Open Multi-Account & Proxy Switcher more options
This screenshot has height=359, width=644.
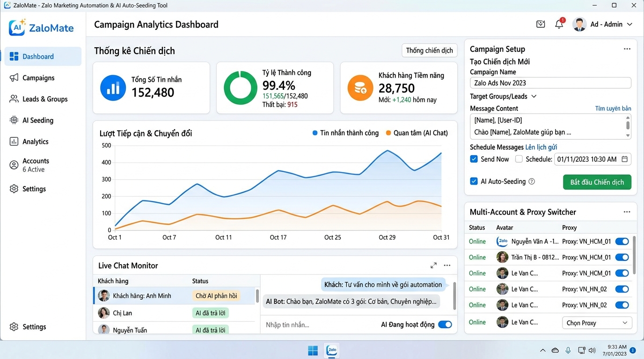pyautogui.click(x=627, y=212)
